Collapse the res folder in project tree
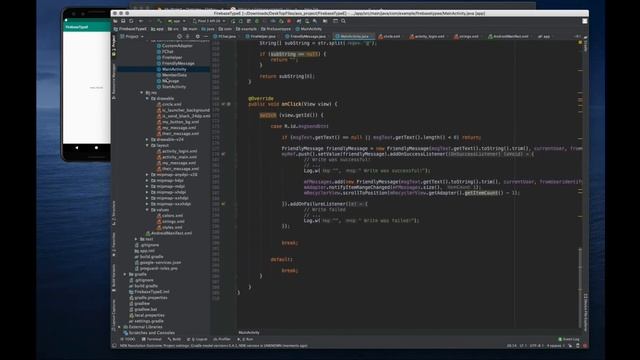 pos(142,93)
